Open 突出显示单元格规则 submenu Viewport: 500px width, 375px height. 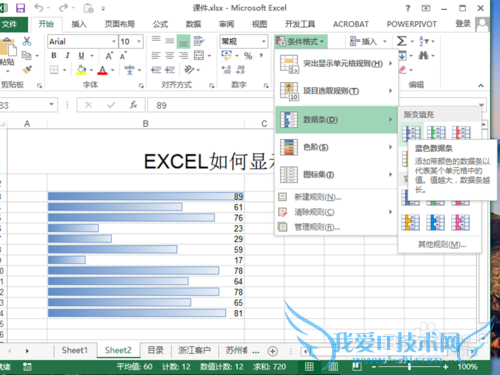tap(336, 64)
